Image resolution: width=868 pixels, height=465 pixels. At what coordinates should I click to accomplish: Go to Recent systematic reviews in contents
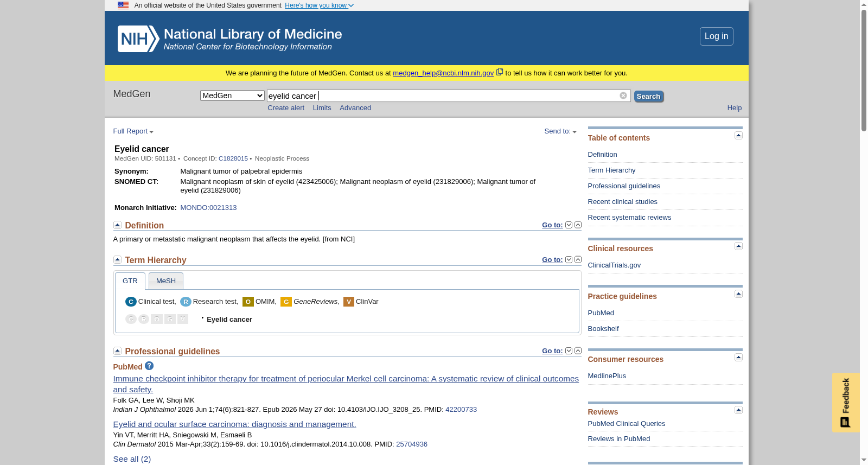click(629, 218)
